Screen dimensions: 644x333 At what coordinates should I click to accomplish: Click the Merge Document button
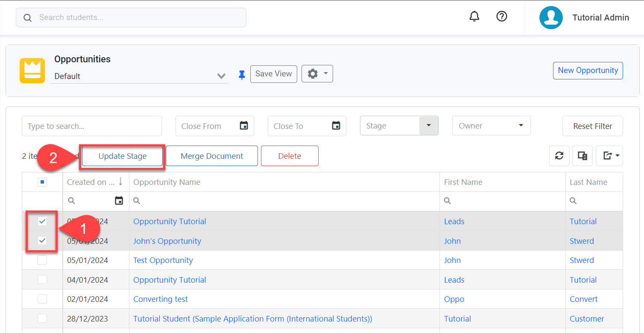212,156
